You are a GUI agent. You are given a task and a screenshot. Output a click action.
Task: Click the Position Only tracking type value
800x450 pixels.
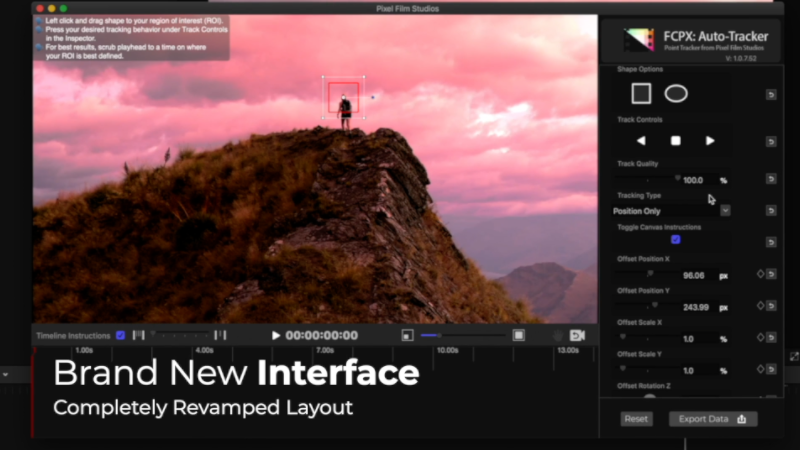[x=637, y=211]
